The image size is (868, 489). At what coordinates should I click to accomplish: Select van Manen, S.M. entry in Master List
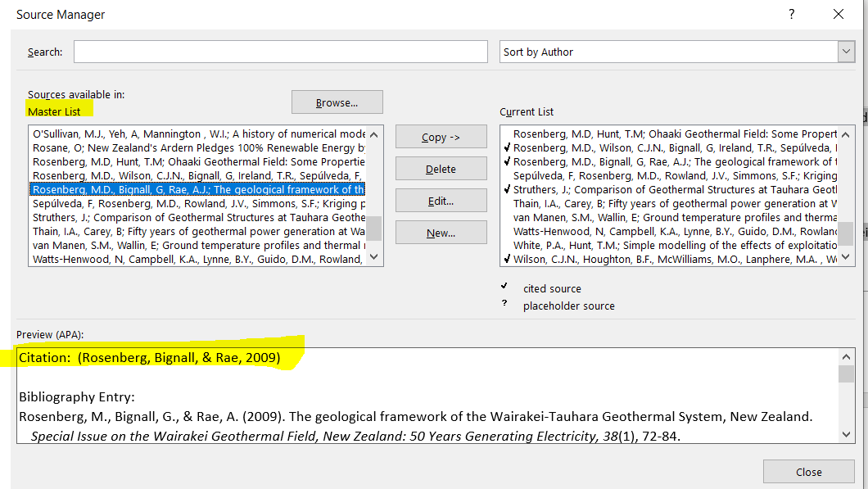click(198, 246)
